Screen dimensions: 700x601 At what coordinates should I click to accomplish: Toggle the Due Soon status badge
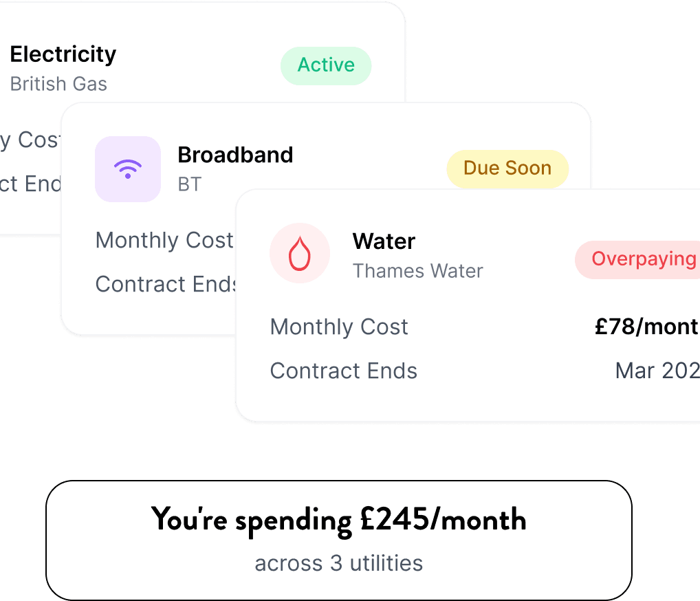coord(507,168)
